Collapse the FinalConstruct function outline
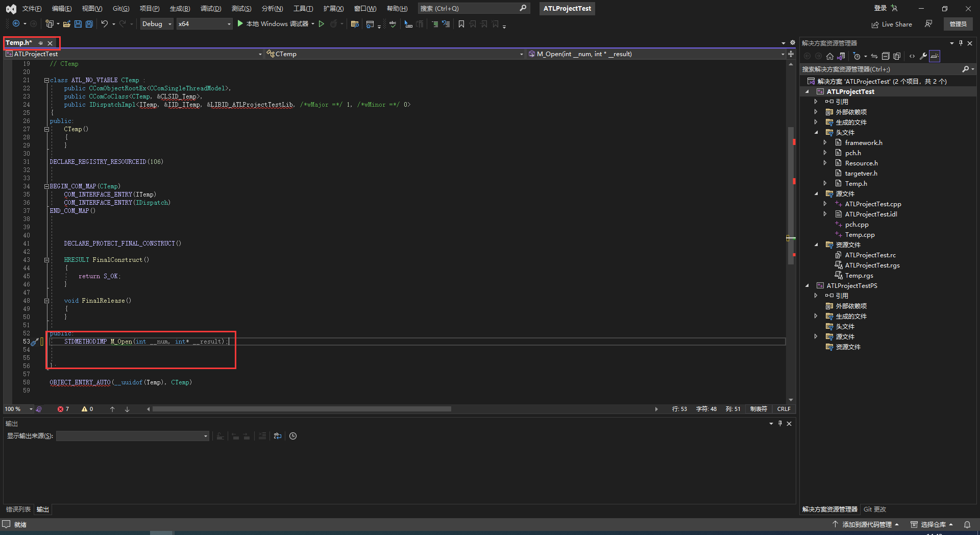Screen dimensions: 980x535 [46, 260]
